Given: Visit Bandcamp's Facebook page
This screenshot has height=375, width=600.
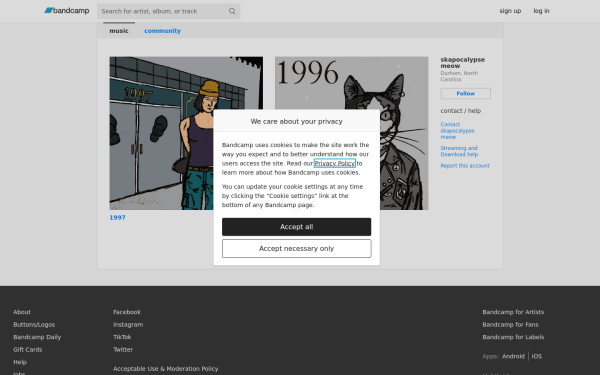Looking at the screenshot, I should click(x=127, y=312).
